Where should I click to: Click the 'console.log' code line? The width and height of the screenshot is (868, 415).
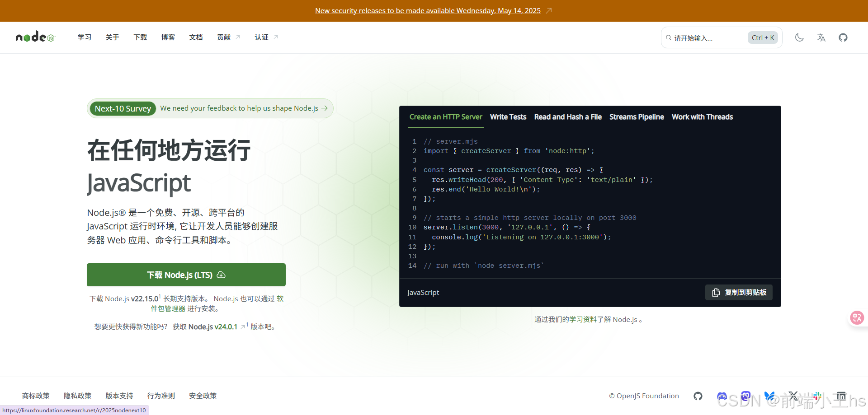tap(521, 237)
